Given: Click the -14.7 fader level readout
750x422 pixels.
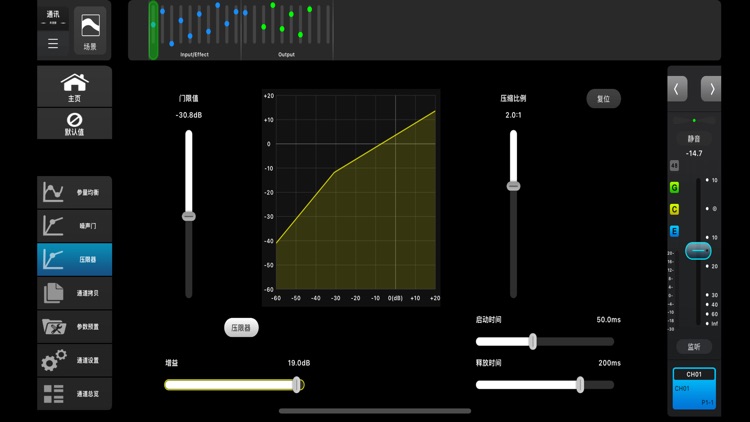Looking at the screenshot, I should click(x=694, y=154).
